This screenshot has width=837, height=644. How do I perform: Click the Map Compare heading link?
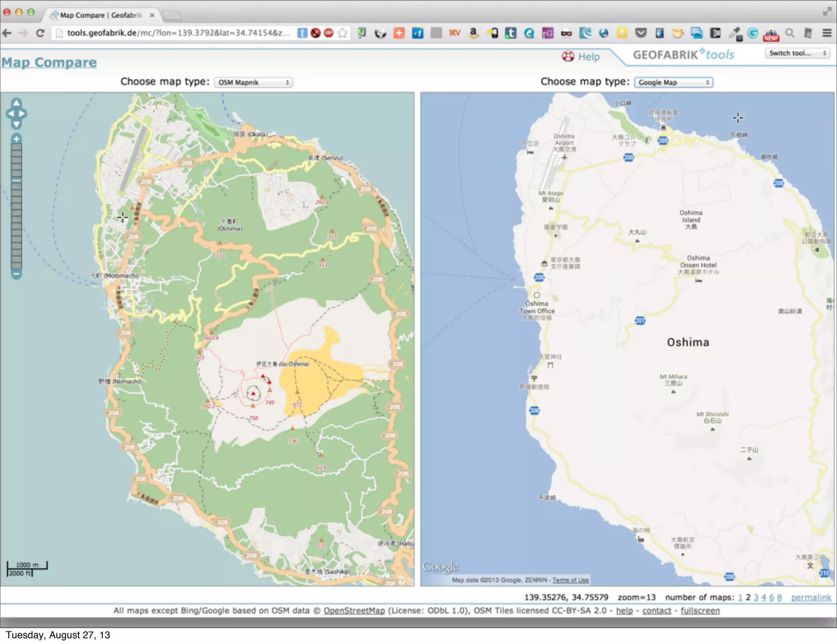point(49,63)
